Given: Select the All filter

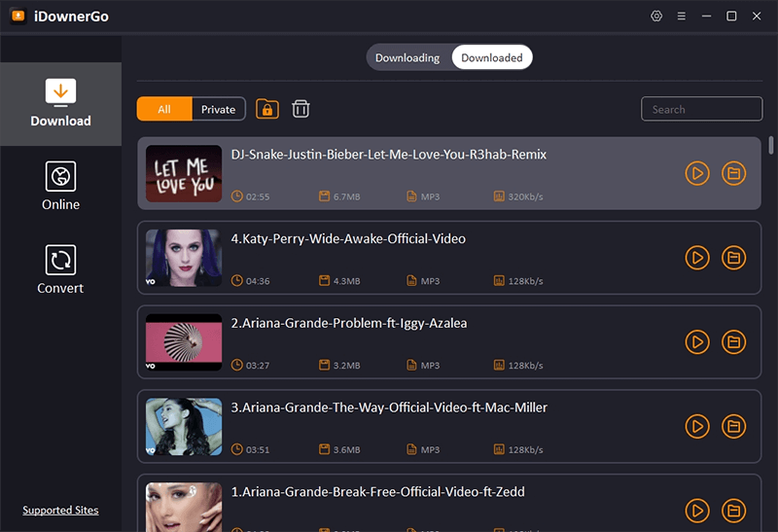Looking at the screenshot, I should tap(164, 109).
